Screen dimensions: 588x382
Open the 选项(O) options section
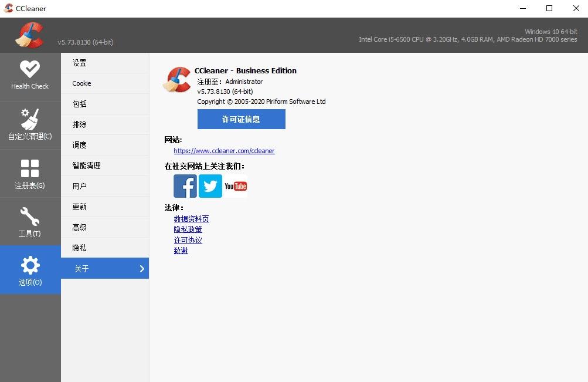30,270
